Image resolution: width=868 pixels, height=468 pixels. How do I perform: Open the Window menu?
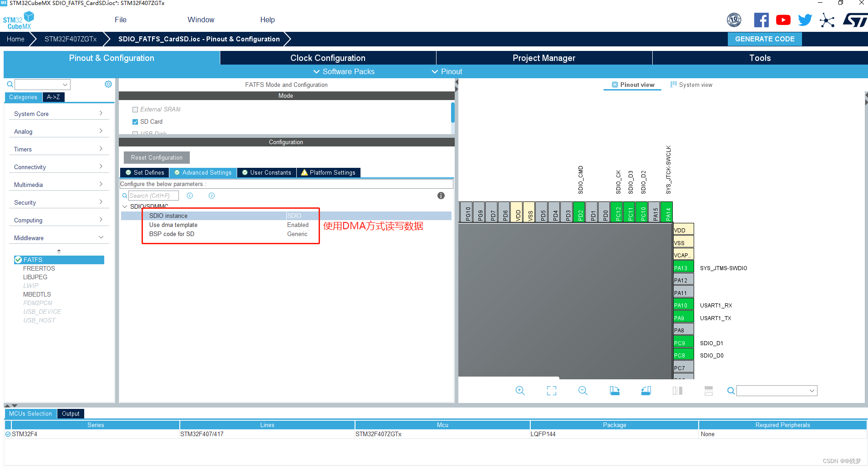point(201,20)
